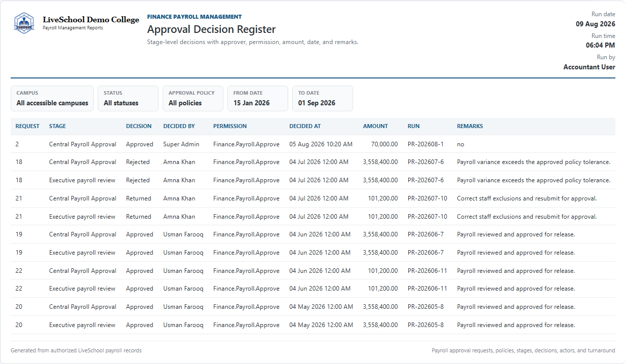Screen dimensions: 625x364
Task: Click the run time 06:04 PM
Action: (601, 45)
